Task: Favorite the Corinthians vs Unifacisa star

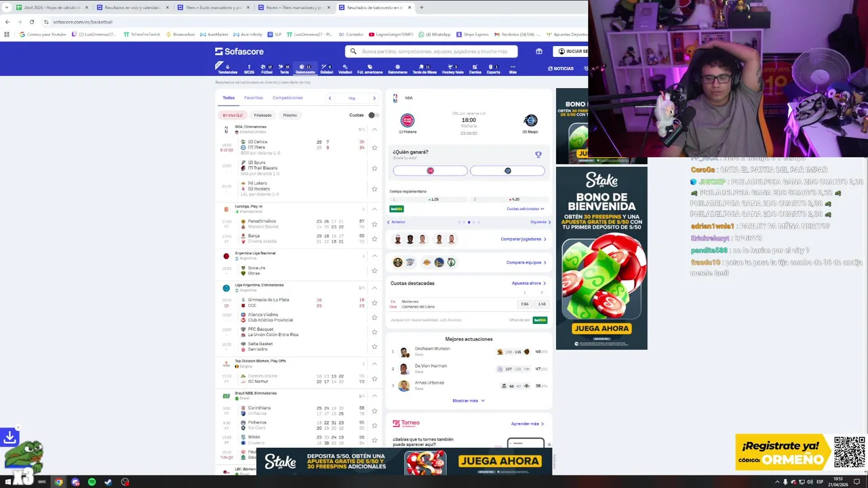Action: pyautogui.click(x=374, y=411)
